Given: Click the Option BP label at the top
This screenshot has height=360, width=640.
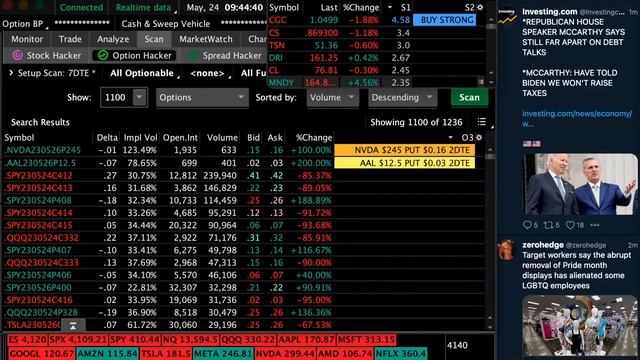Looking at the screenshot, I should click(x=23, y=24).
